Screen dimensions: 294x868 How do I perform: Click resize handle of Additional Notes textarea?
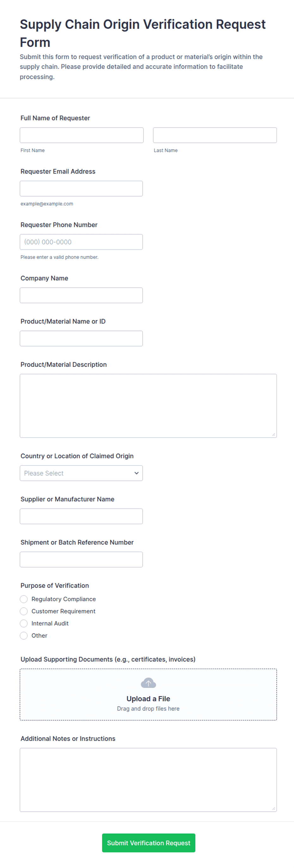[x=273, y=809]
